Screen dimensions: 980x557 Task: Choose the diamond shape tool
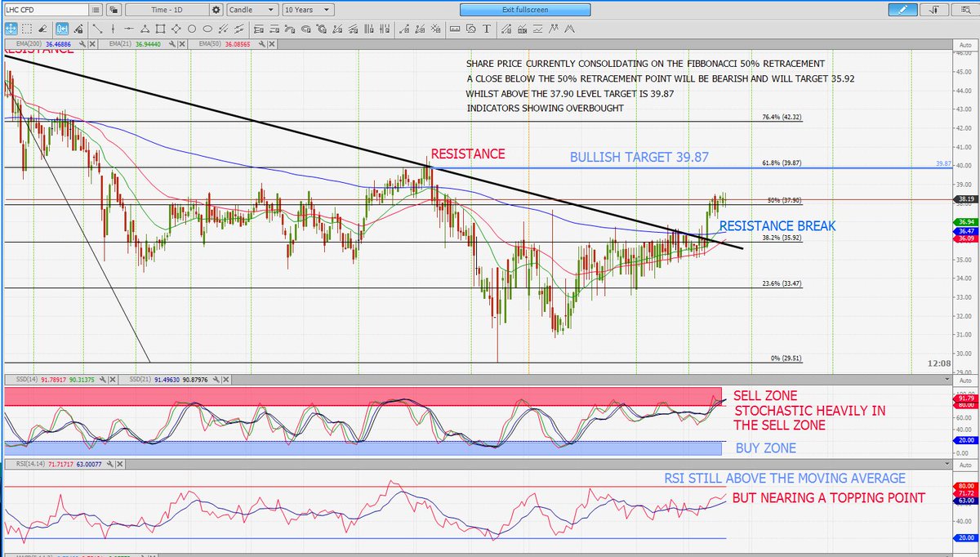tap(176, 29)
